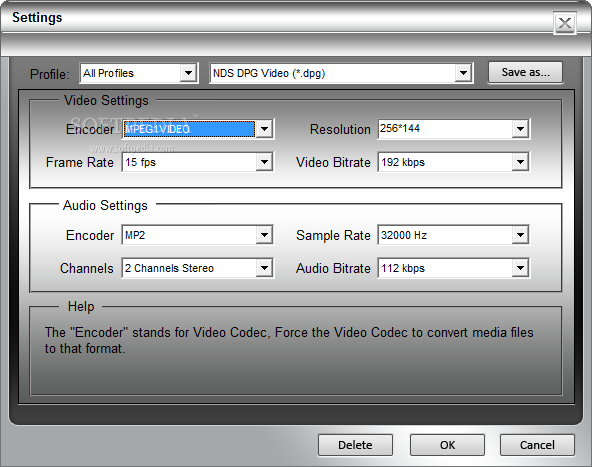
Task: Open the All Profiles category dropdown
Action: click(x=188, y=73)
